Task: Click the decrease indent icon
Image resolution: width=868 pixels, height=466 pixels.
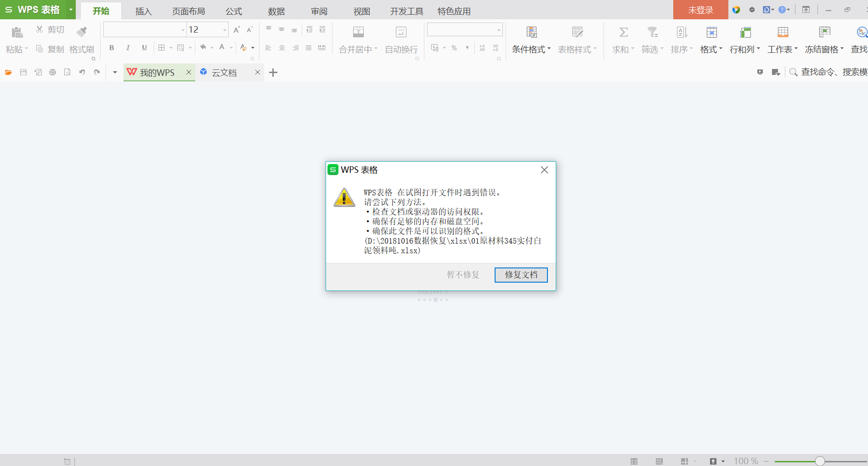Action: click(310, 29)
